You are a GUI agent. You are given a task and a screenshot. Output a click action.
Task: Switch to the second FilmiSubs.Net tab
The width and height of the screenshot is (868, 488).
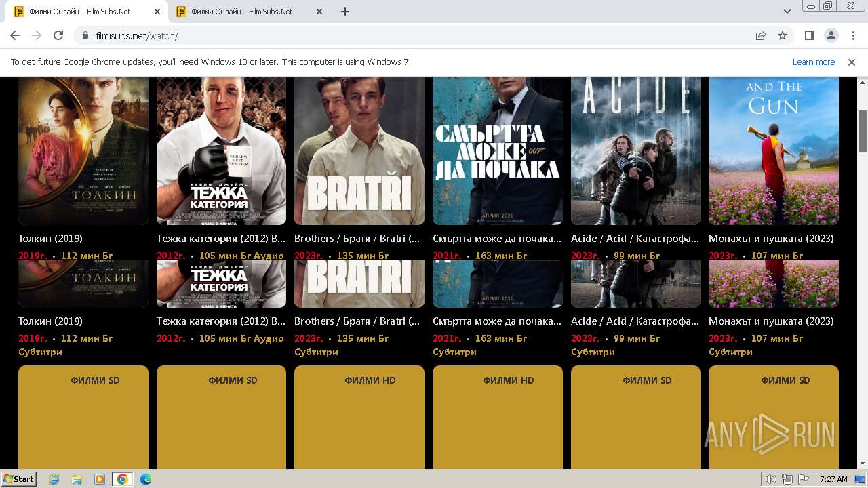[249, 12]
